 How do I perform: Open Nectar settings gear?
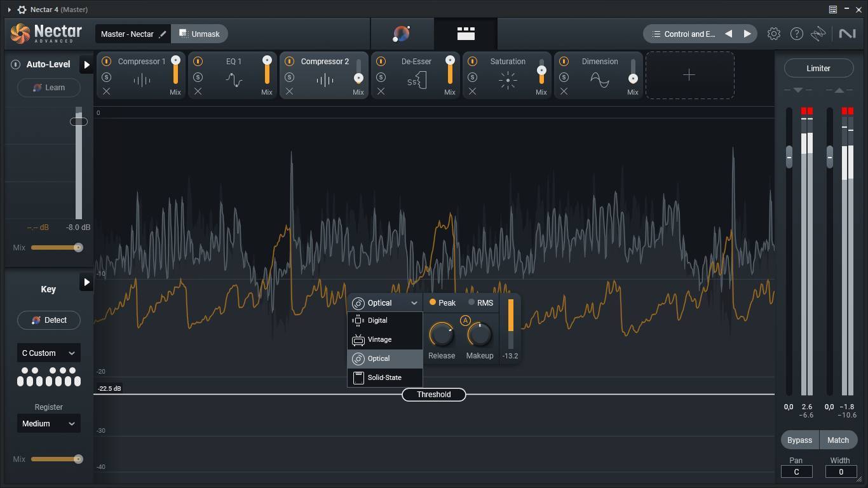(x=773, y=34)
